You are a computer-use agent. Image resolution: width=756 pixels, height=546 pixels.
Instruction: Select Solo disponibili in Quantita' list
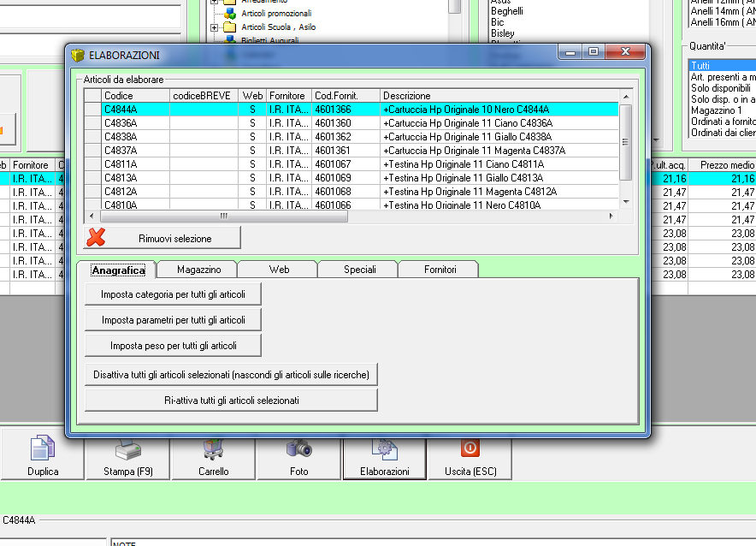(721, 88)
